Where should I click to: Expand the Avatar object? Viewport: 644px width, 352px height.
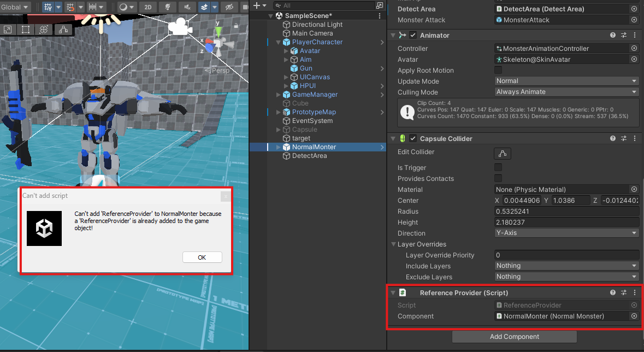(286, 51)
